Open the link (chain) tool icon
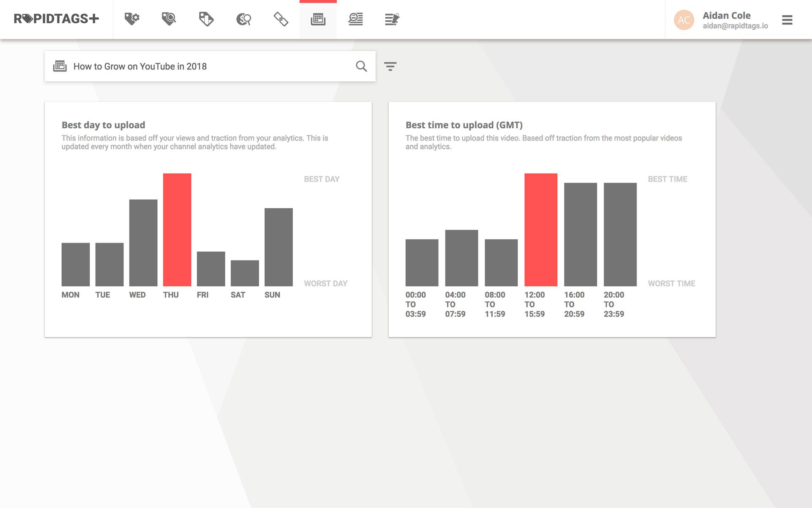812x508 pixels. 281,19
